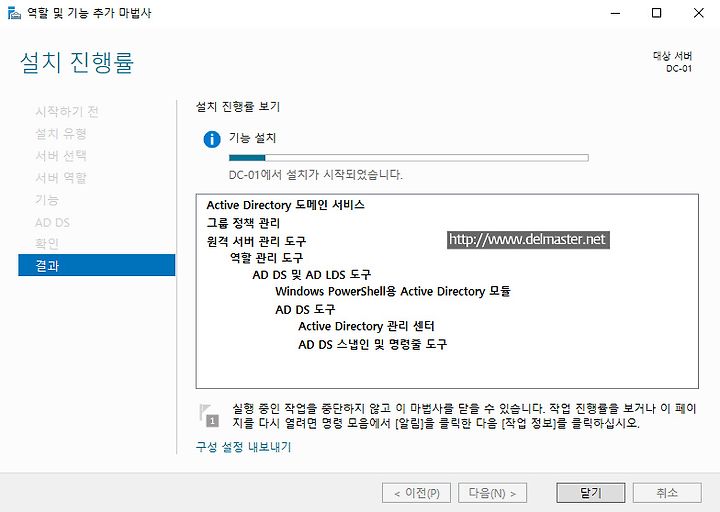
Task: Click the 설치 진행률 page title
Action: tap(77, 62)
